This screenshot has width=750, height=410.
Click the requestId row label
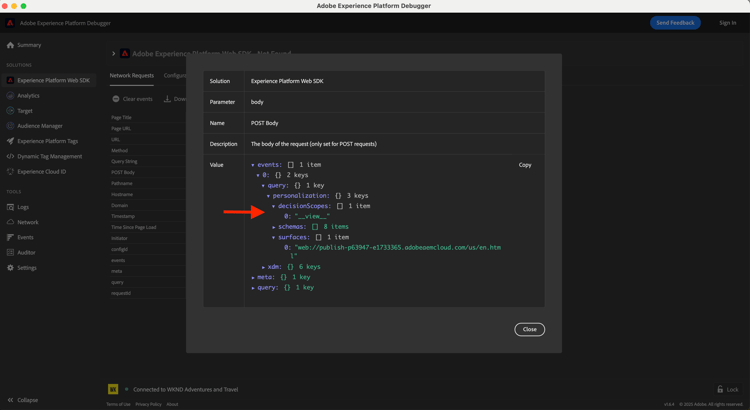121,293
